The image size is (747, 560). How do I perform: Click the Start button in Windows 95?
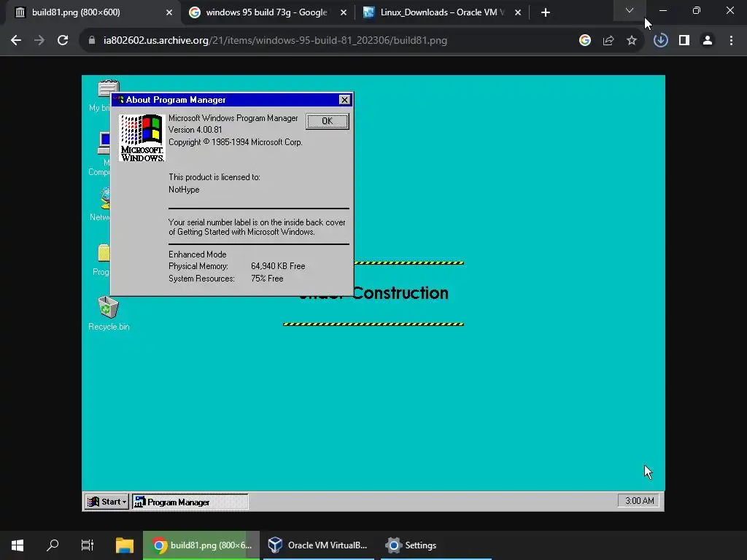tap(107, 502)
